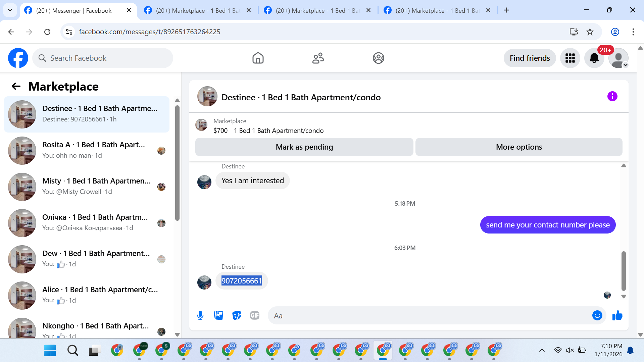644x362 pixels.
Task: Click the $700 listing title link
Action: [x=268, y=131]
